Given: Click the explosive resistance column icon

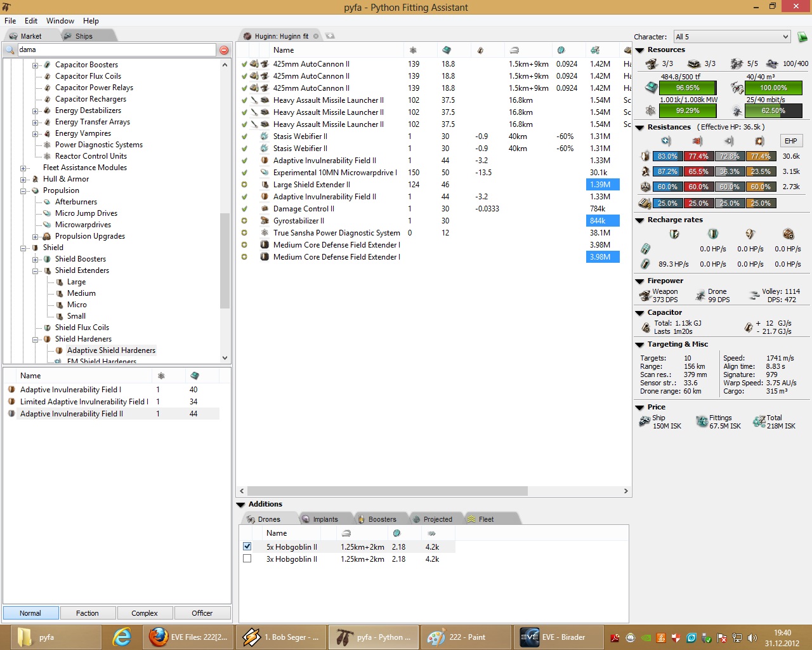Looking at the screenshot, I should [x=760, y=141].
